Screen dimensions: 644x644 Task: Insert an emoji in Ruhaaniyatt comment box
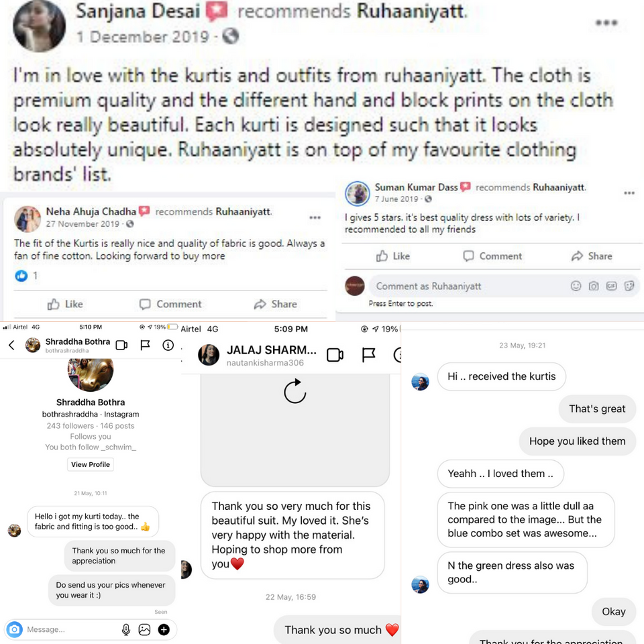point(576,286)
